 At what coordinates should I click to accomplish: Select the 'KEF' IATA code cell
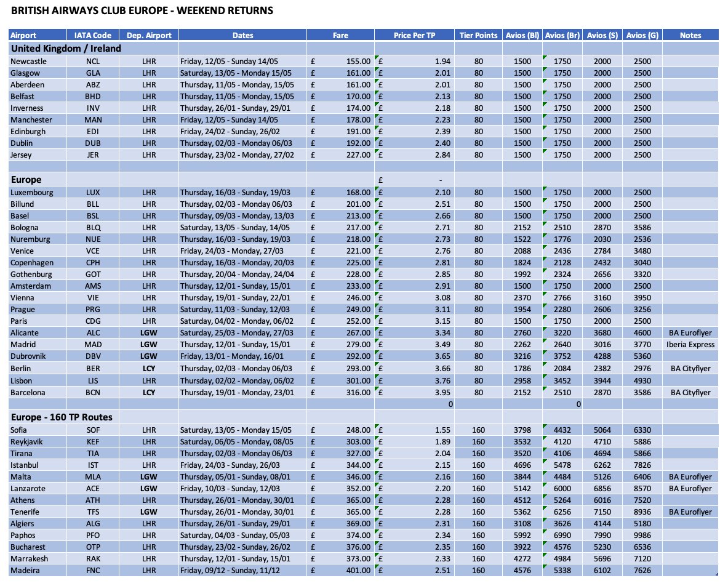(x=93, y=441)
